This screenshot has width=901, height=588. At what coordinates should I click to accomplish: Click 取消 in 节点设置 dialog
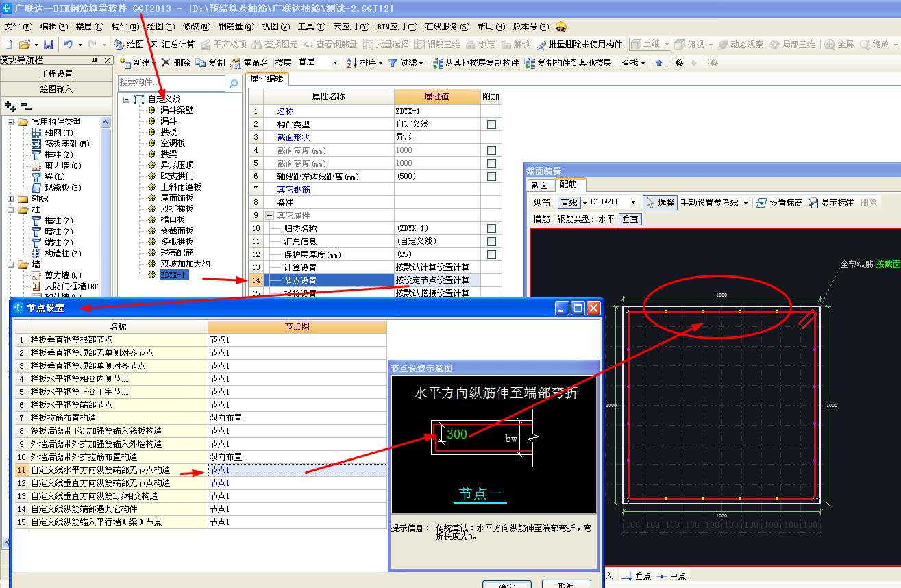point(566,585)
